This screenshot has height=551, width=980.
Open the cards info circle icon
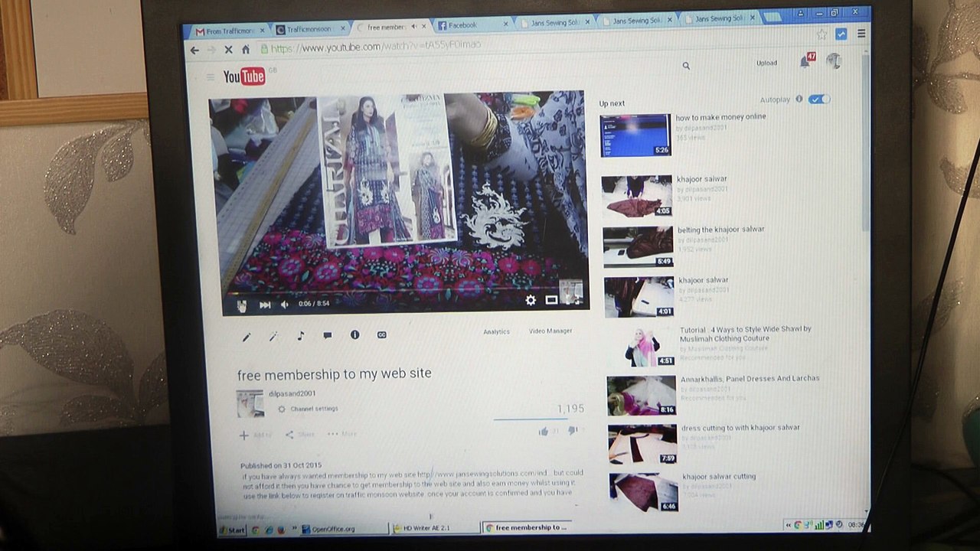[x=354, y=335]
